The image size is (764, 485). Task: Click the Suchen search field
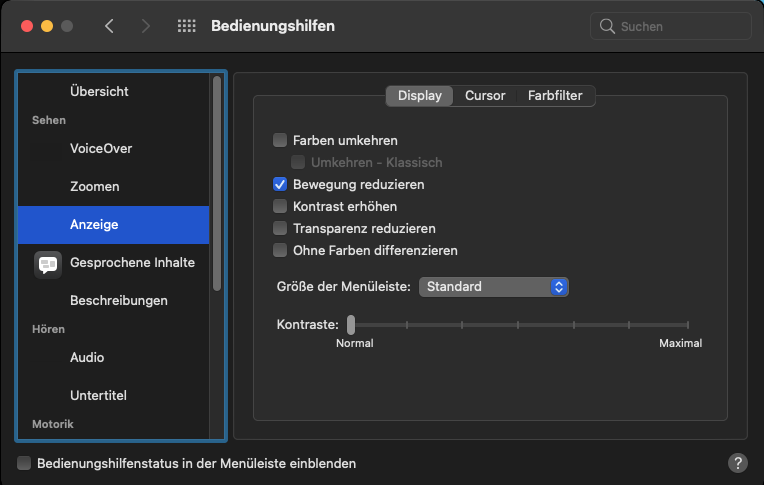coord(680,26)
